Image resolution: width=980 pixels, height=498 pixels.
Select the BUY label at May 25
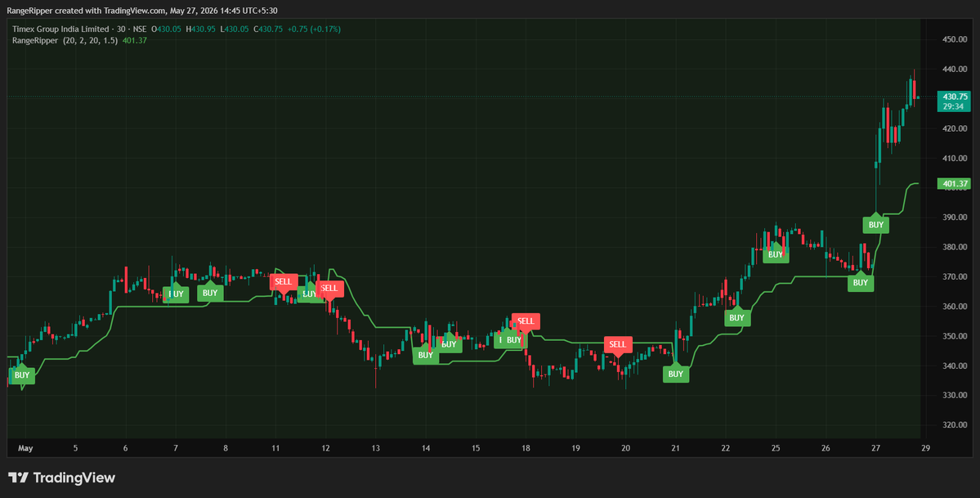click(776, 254)
